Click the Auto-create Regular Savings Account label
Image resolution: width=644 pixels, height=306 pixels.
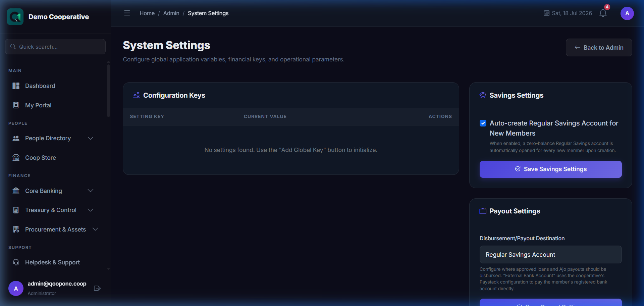click(554, 128)
